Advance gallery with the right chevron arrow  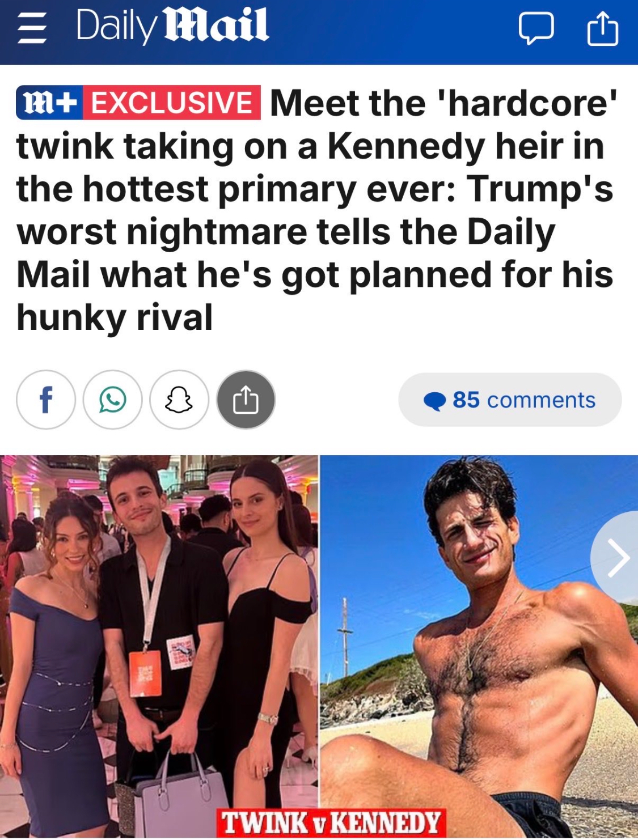pos(616,558)
